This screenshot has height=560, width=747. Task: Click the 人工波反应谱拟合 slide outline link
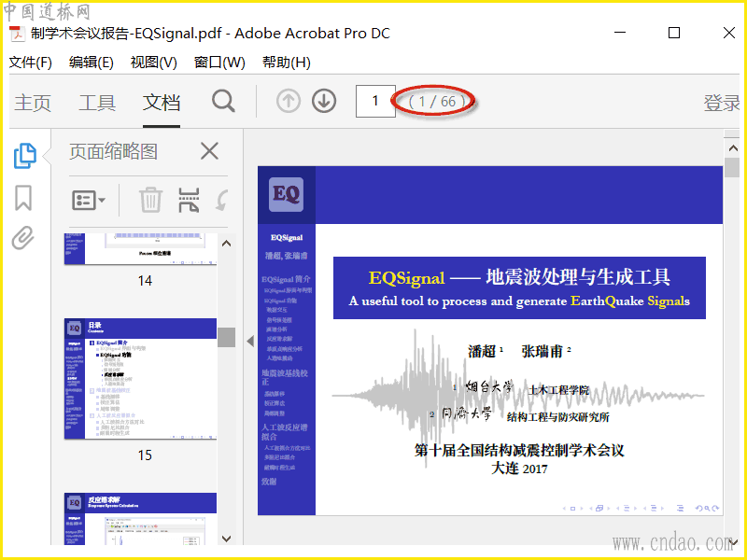pos(285,431)
